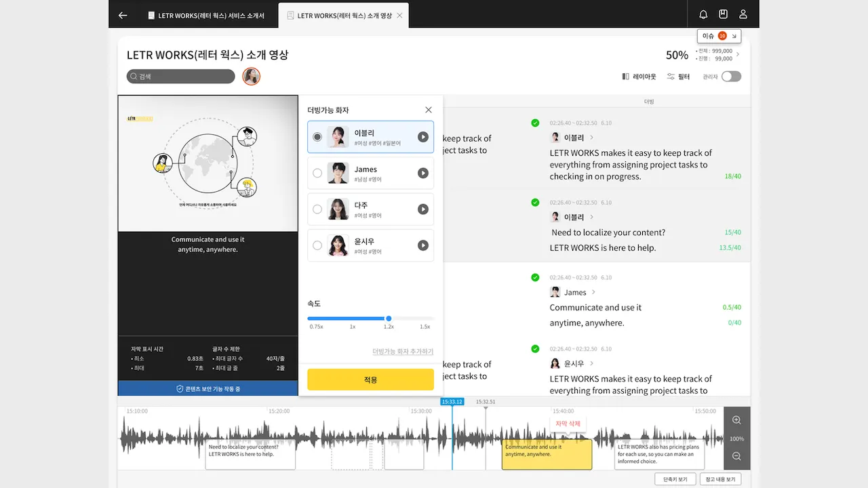Expand the 이슈 panel with 10 issues
The width and height of the screenshot is (868, 488).
(x=719, y=36)
